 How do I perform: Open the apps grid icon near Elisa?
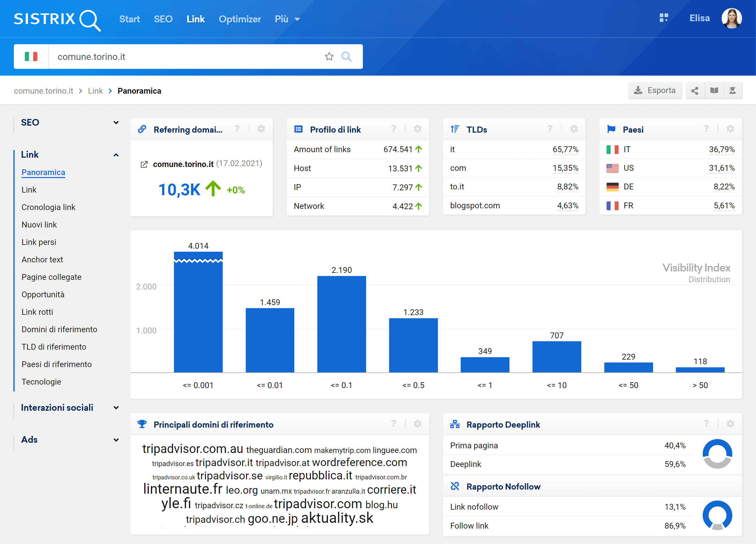point(664,18)
